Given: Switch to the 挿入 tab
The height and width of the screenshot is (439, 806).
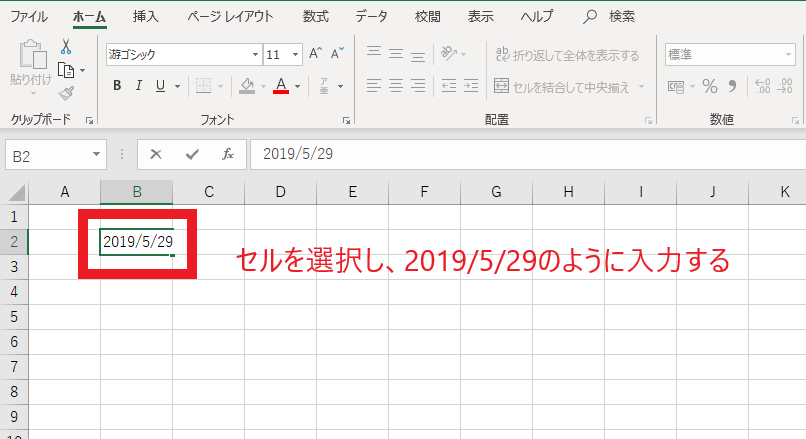Looking at the screenshot, I should tap(145, 16).
